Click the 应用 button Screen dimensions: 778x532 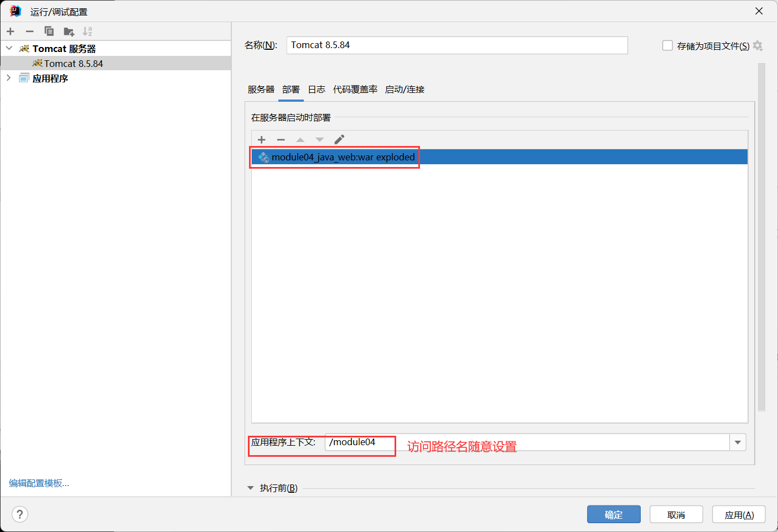pos(739,514)
